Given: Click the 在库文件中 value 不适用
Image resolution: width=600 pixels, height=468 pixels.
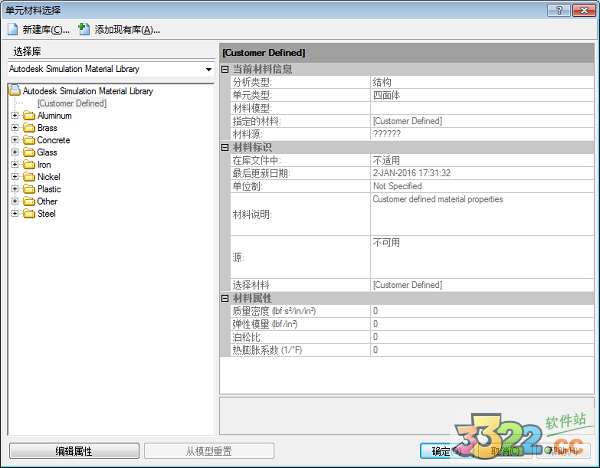Looking at the screenshot, I should pos(386,160).
